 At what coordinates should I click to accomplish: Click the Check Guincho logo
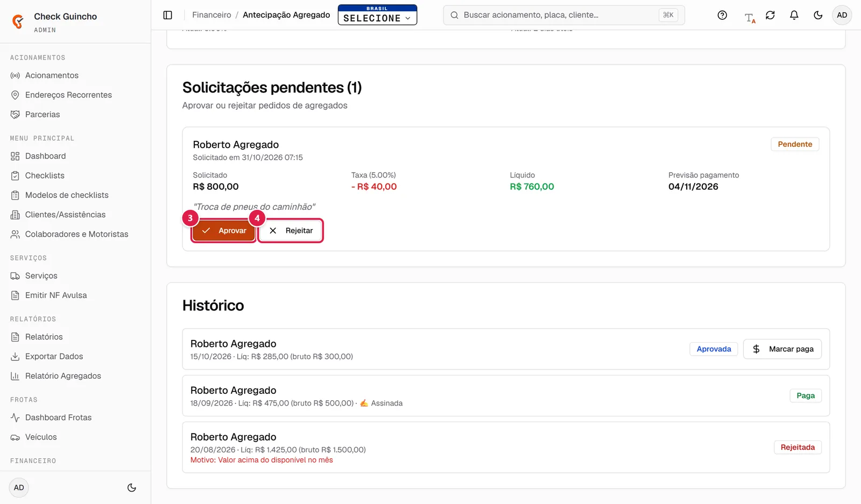(x=18, y=22)
